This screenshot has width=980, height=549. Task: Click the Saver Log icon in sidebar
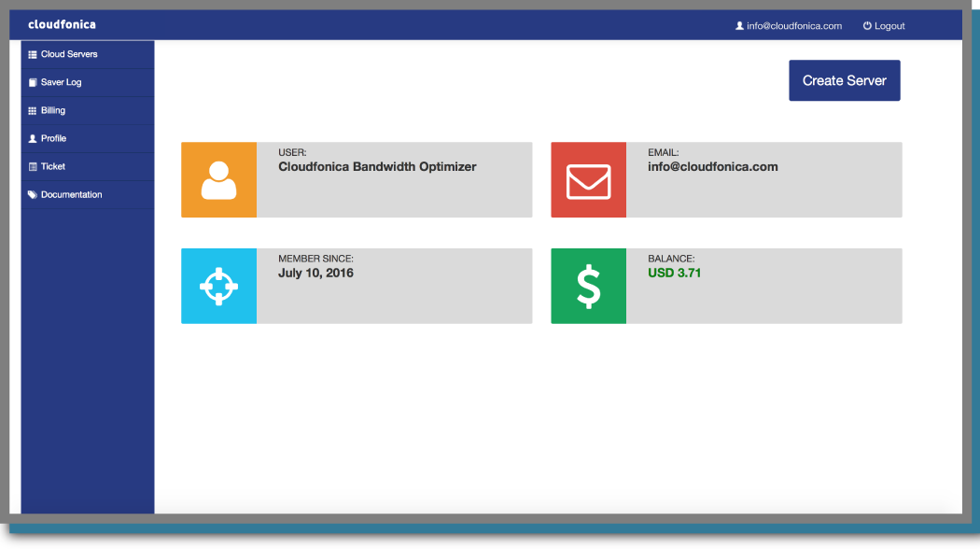(x=33, y=82)
